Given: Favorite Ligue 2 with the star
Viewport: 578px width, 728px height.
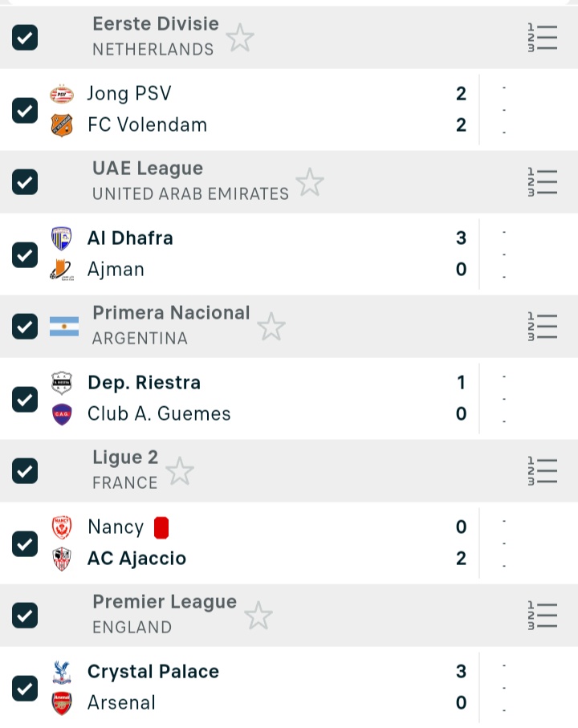Looking at the screenshot, I should click(179, 471).
